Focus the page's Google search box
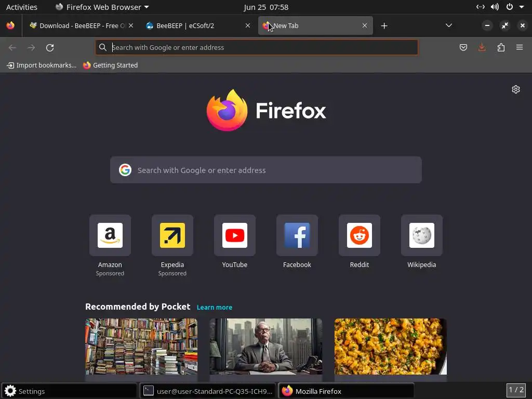The height and width of the screenshot is (399, 532). pyautogui.click(x=266, y=170)
